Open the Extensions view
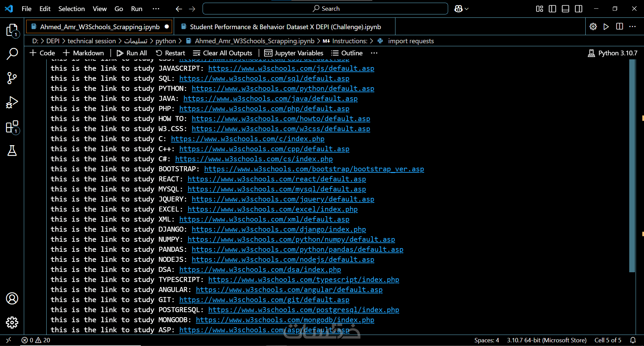This screenshot has width=644, height=346. point(12,127)
